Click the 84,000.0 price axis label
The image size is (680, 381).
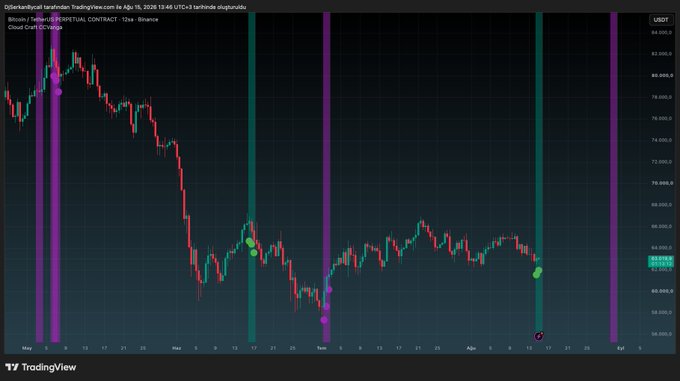coord(661,33)
